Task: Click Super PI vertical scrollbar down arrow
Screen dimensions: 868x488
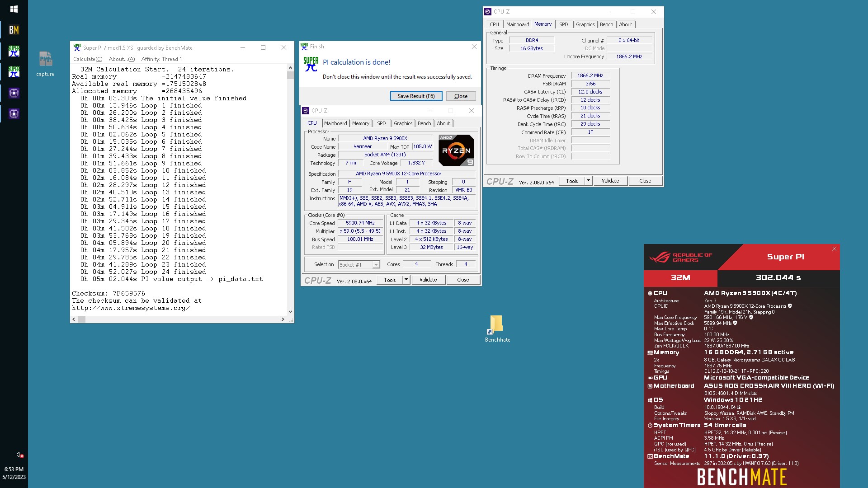Action: [290, 312]
